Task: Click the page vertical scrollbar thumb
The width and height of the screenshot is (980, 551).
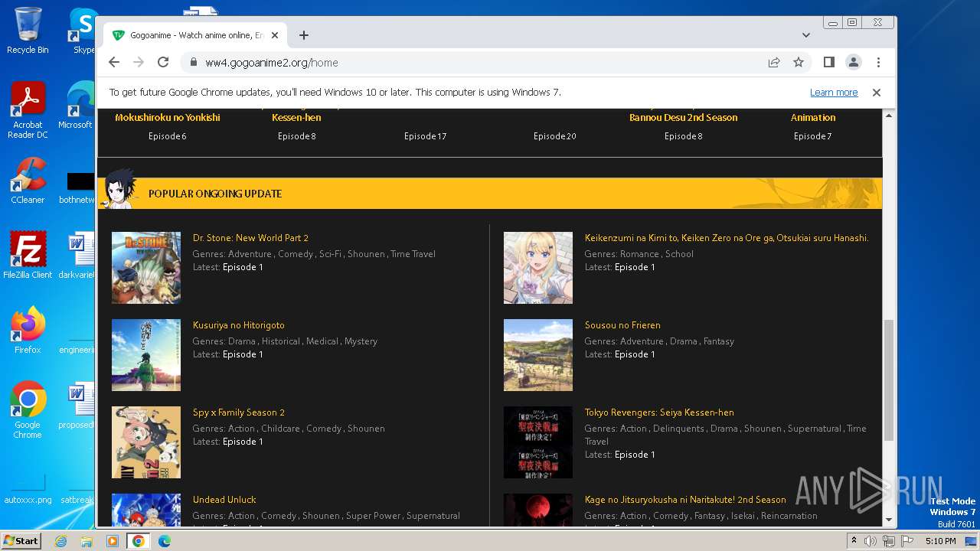Action: click(889, 380)
